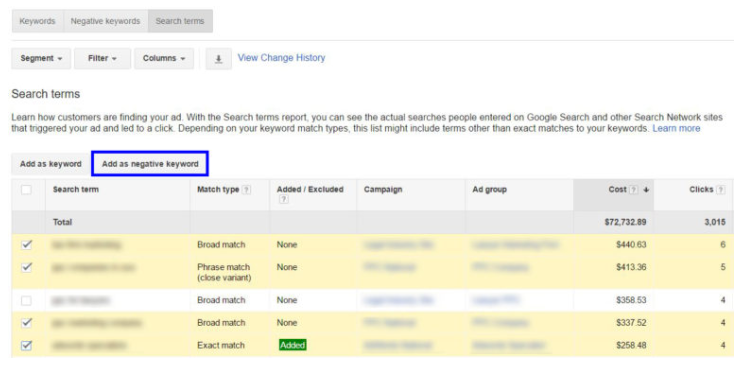Open the Segment dropdown
Screen dimensions: 744x368
click(x=41, y=59)
